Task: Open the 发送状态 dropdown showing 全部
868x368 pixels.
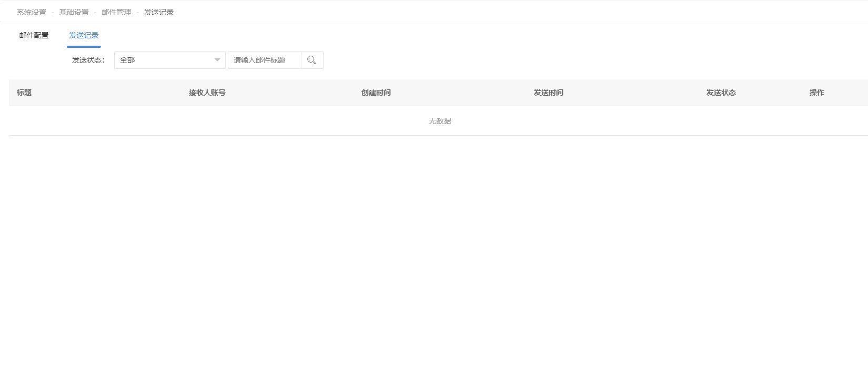Action: click(x=170, y=60)
